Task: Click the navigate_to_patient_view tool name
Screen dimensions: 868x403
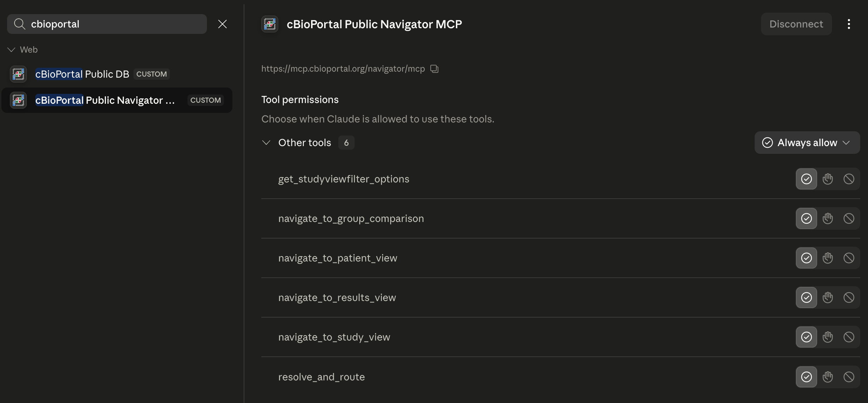Action: 338,258
